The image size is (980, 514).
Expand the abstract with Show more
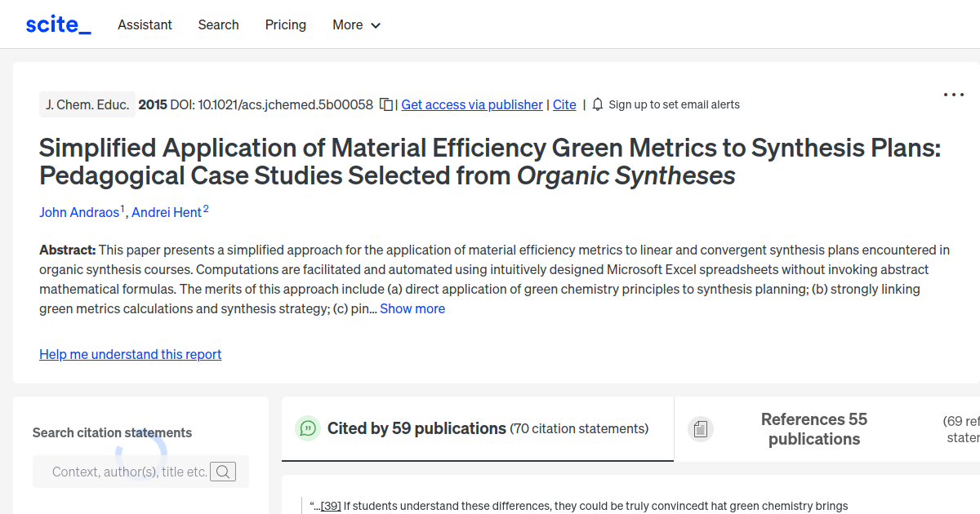pos(412,308)
